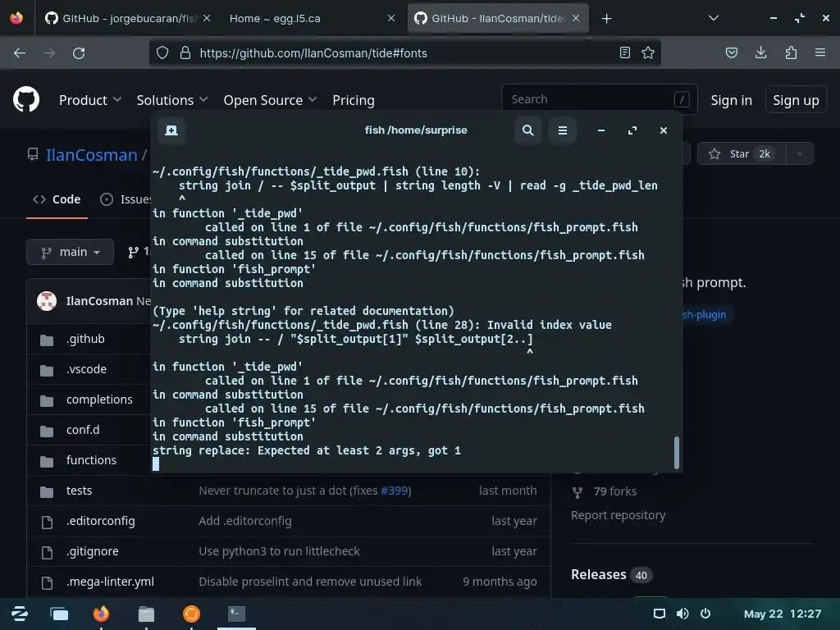Screen dimensions: 840x630
Task: Open a new browser tab with plus
Action: pos(606,19)
